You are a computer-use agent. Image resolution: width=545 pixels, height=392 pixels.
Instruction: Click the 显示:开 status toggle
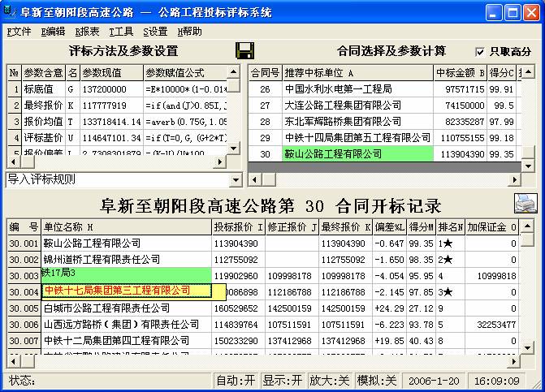pyautogui.click(x=282, y=381)
